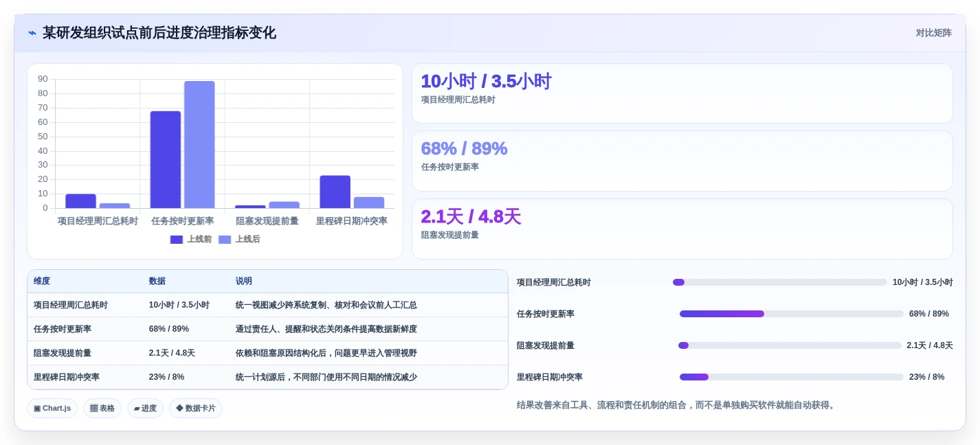
Task: Click table value 23% / 8%
Action: tap(166, 377)
